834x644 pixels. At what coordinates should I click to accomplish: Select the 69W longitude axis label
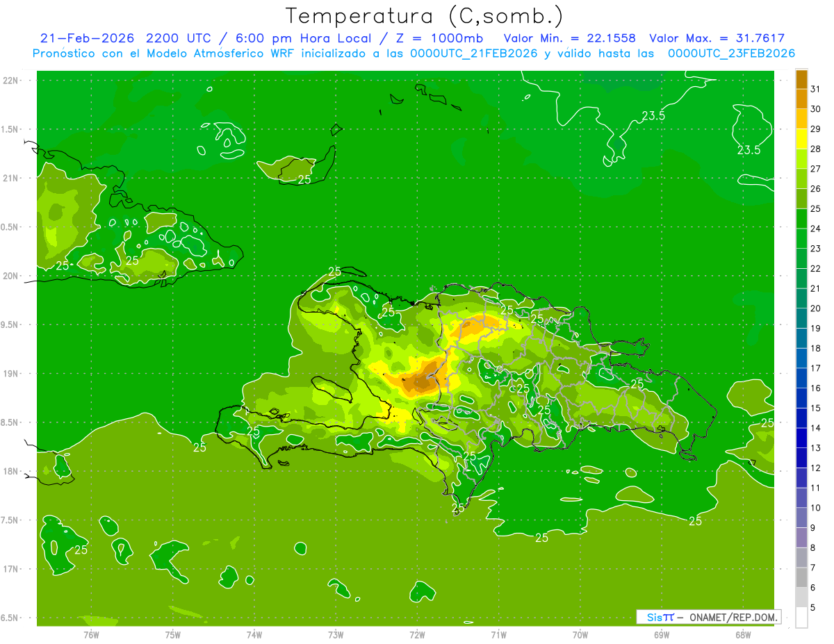662,634
